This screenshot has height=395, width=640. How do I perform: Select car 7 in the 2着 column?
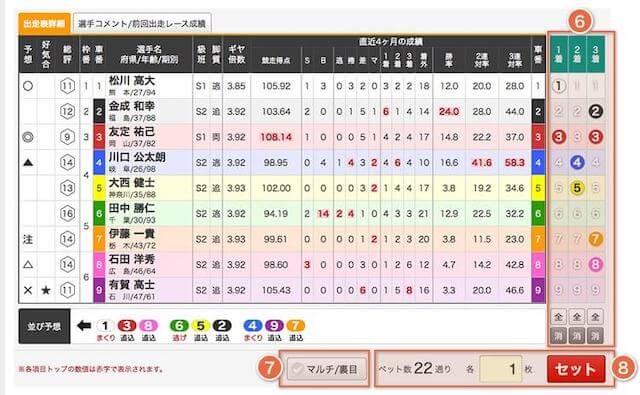pos(577,239)
